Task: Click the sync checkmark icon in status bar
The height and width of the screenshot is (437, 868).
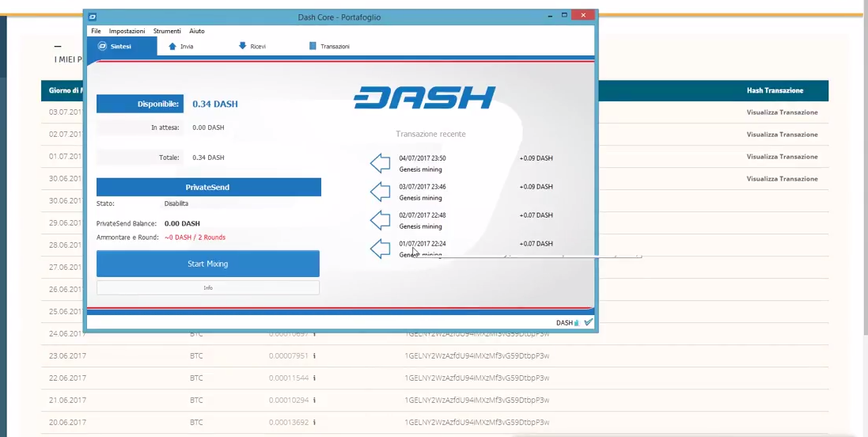Action: 588,322
